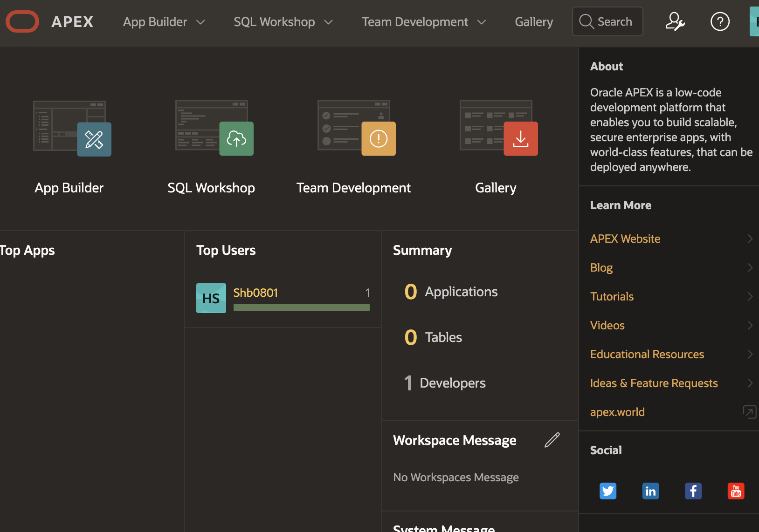
Task: Click the App Builder tile label
Action: 69,188
